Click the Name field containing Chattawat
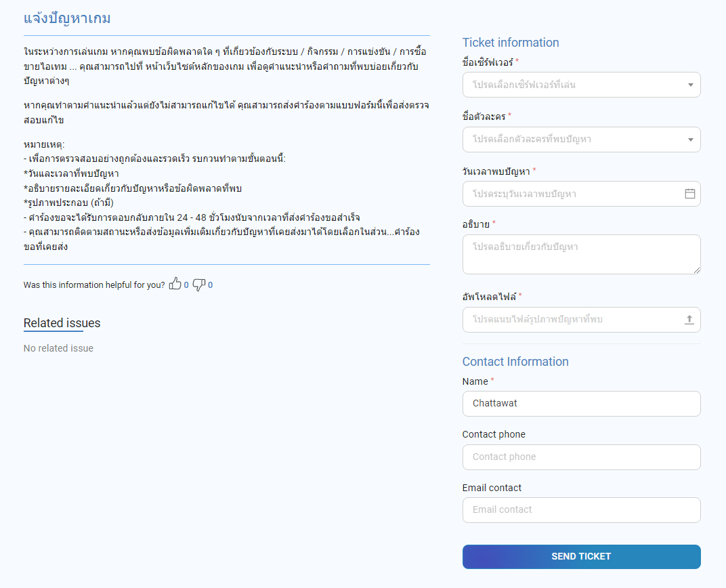The width and height of the screenshot is (726, 588). point(581,404)
